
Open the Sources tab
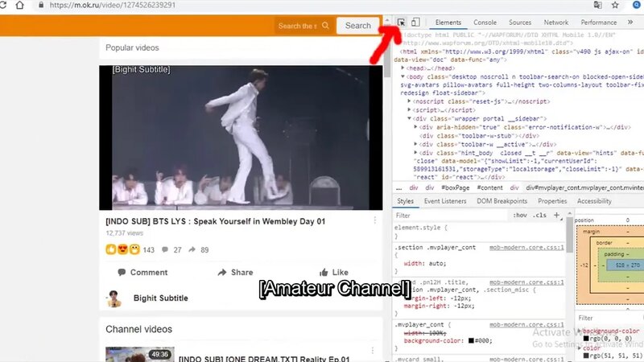pyautogui.click(x=520, y=23)
